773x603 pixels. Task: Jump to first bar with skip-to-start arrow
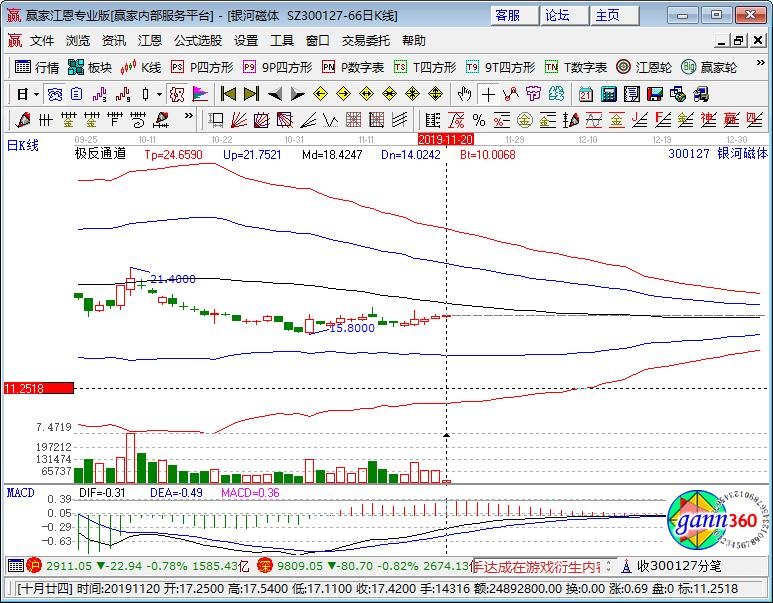pyautogui.click(x=228, y=94)
